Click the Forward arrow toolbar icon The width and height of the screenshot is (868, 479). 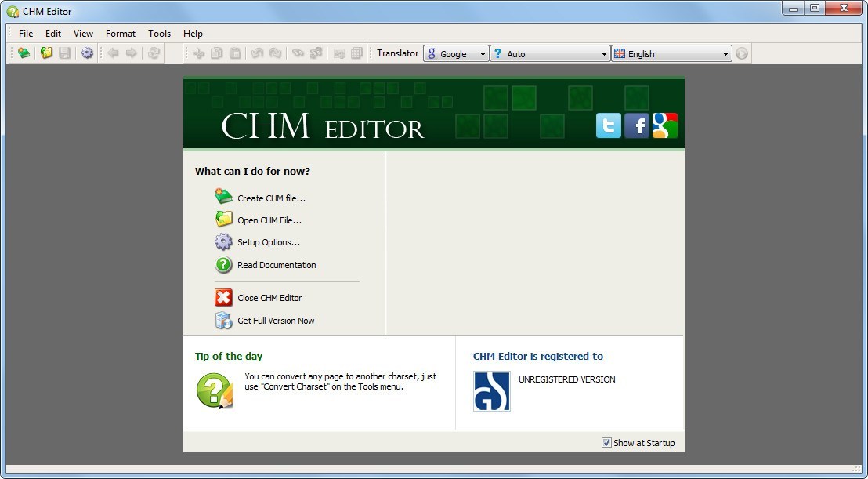pyautogui.click(x=131, y=53)
